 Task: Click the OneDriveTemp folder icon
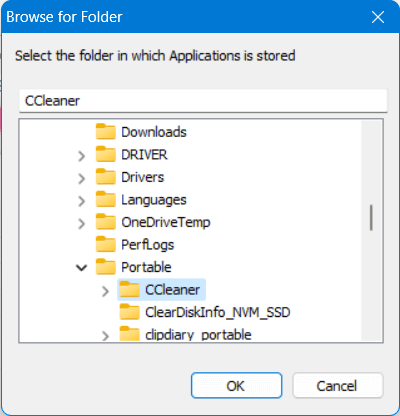(x=106, y=222)
